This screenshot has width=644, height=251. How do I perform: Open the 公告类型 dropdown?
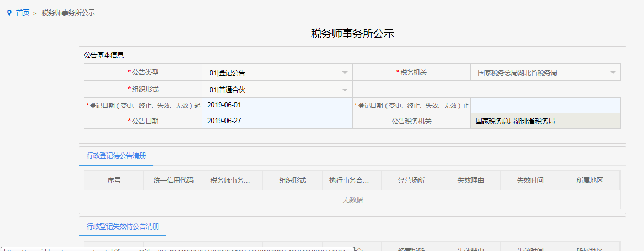(x=277, y=73)
